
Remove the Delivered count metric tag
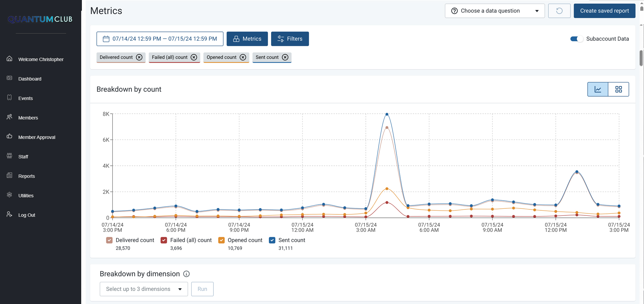(139, 57)
